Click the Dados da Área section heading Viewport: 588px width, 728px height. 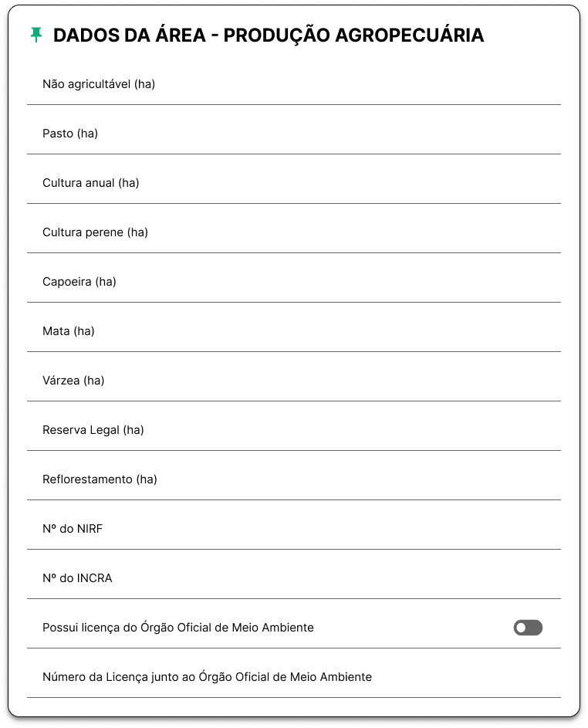[x=269, y=36]
